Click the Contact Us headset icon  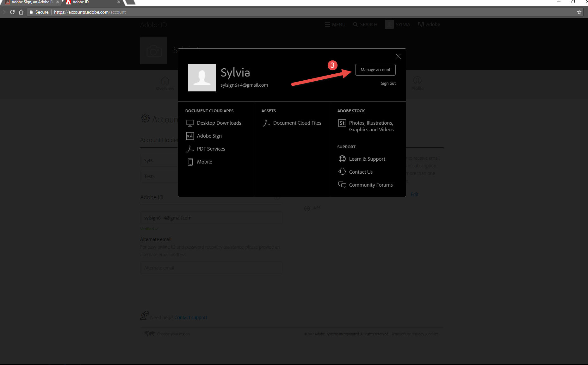pyautogui.click(x=342, y=172)
